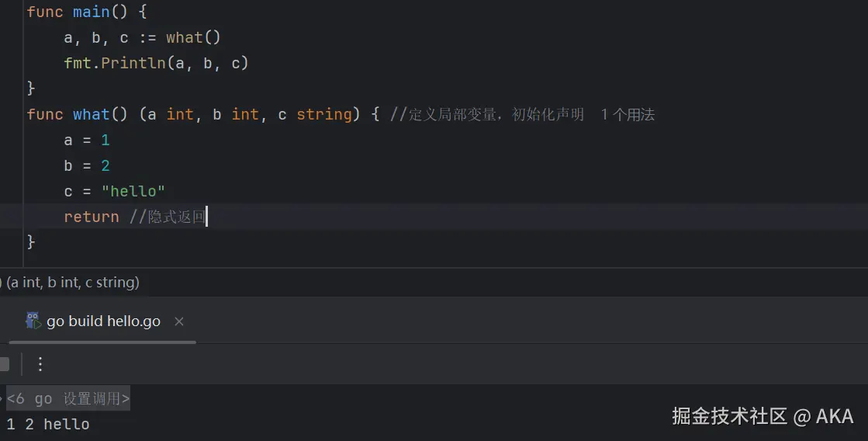868x441 pixels.
Task: Click the 1 个用法 usages hint
Action: point(628,115)
